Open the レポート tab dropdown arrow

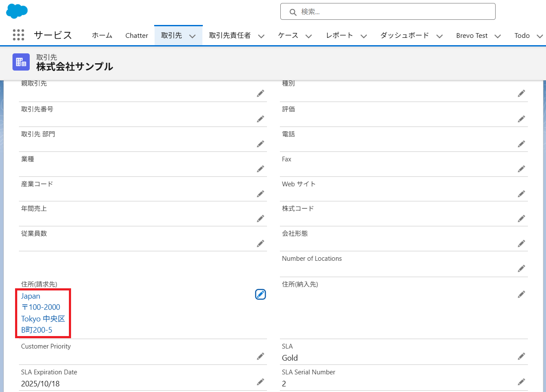coord(363,36)
